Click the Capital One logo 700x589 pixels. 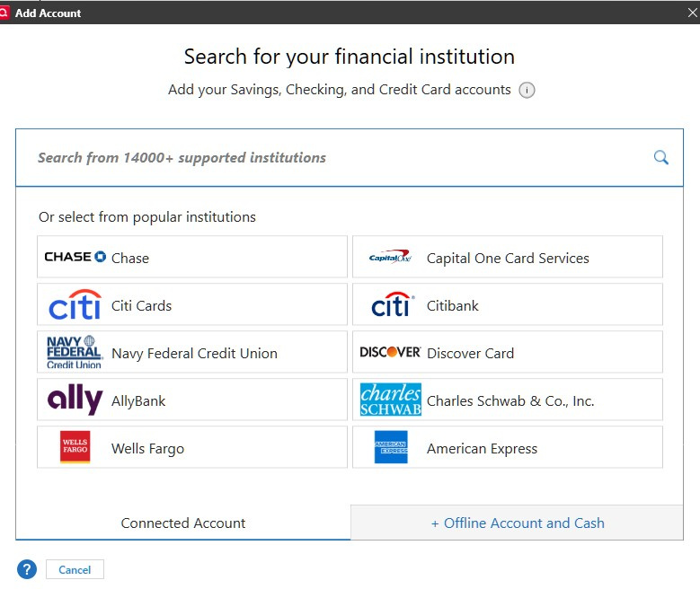coord(390,258)
